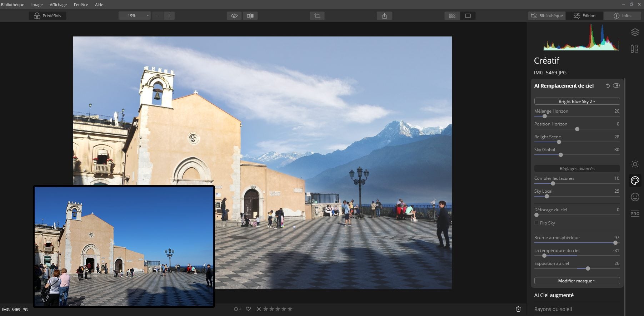Image resolution: width=644 pixels, height=316 pixels.
Task: Click the Sky Local slider handle
Action: click(547, 196)
